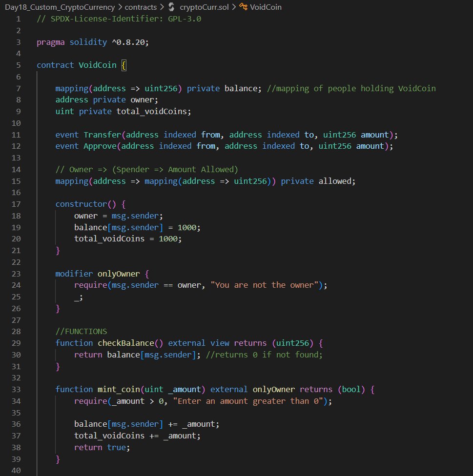Expand chevron after Day18_Custom_CryptoCurrency
This screenshot has width=473, height=476.
coord(120,7)
